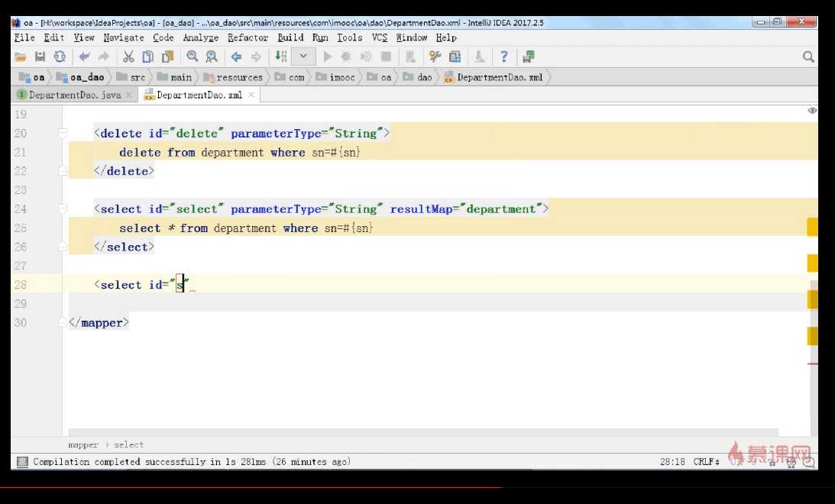Click the Open file toolbar icon

pos(20,57)
